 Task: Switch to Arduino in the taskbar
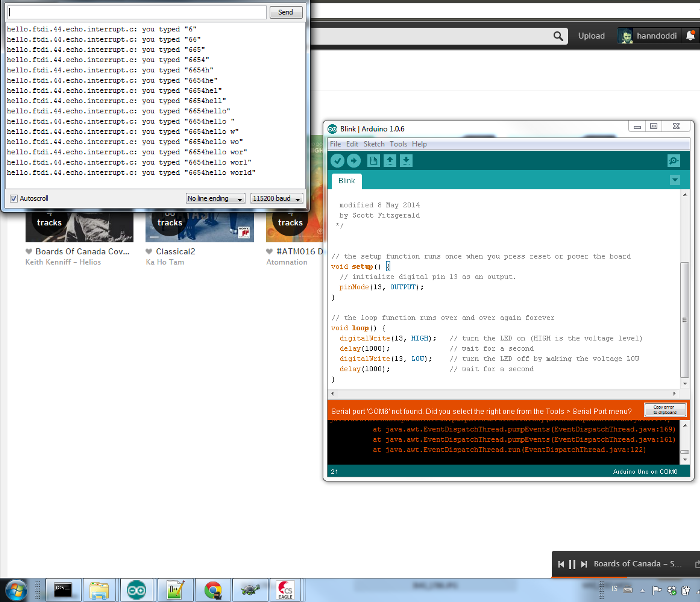pyautogui.click(x=136, y=590)
